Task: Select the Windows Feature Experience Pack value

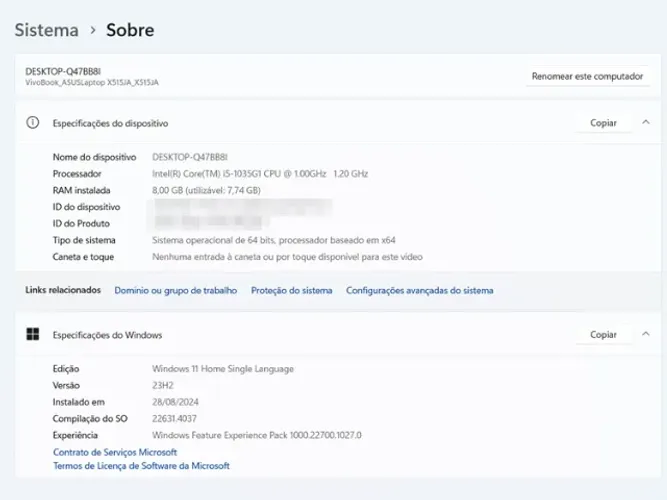Action: 257,435
